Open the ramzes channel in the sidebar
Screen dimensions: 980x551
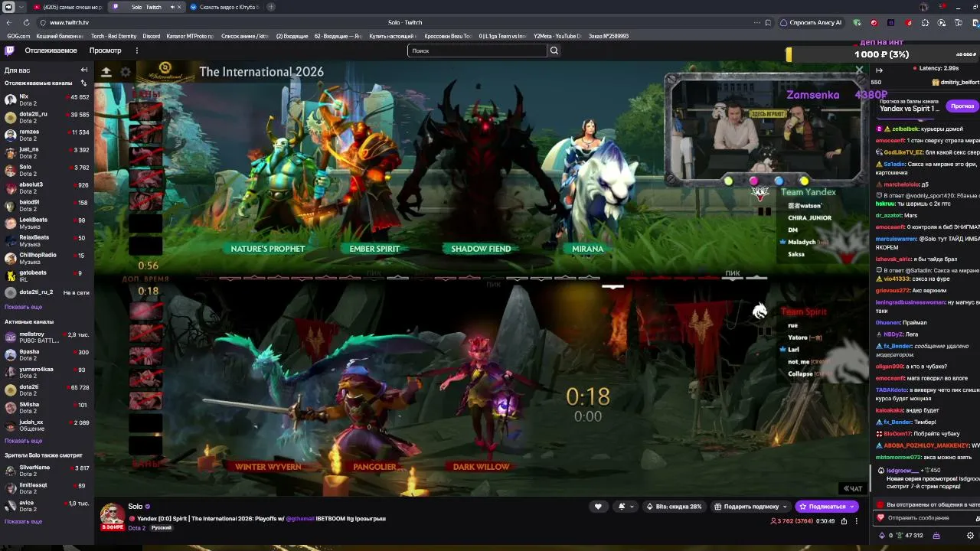tap(47, 135)
